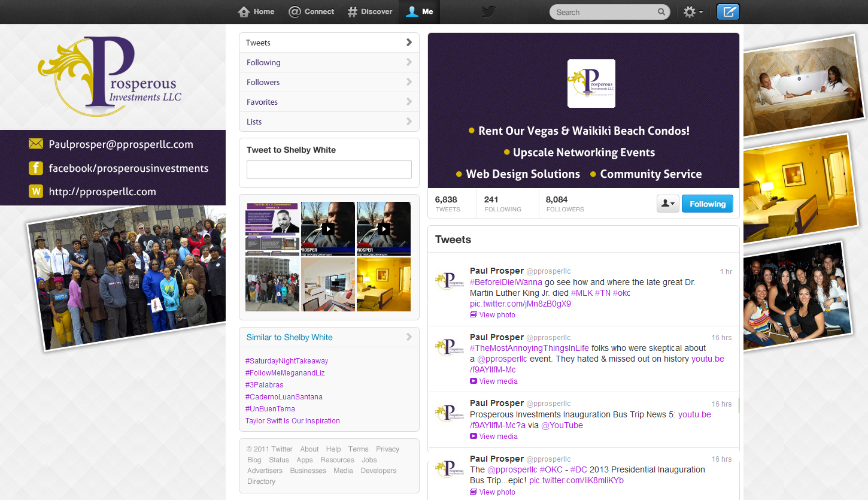The image size is (868, 500).
Task: Go to Home in top navigation
Action: 256,12
